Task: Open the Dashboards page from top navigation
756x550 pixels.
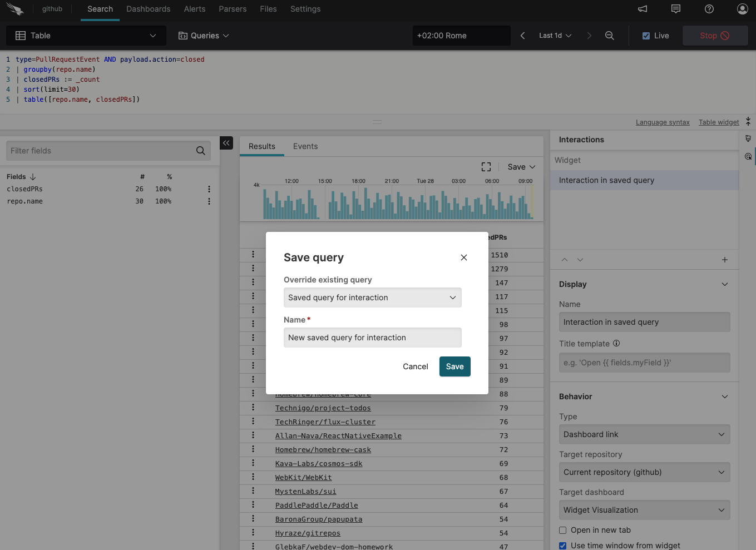Action: click(148, 9)
